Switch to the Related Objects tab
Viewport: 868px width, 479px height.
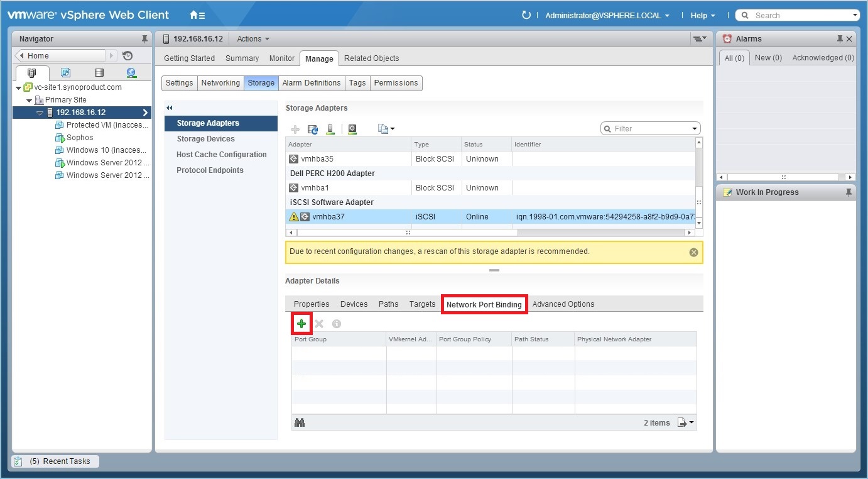[x=371, y=58]
